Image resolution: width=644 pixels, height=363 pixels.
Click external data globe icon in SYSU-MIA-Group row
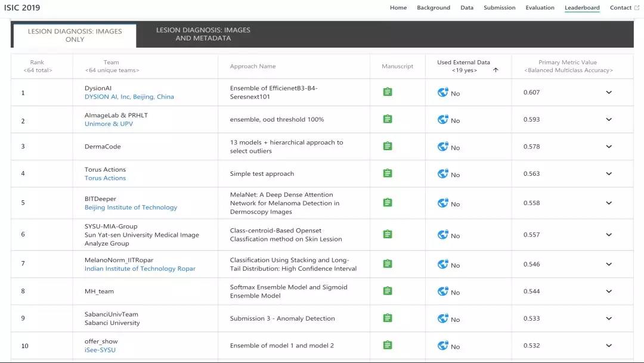click(442, 235)
